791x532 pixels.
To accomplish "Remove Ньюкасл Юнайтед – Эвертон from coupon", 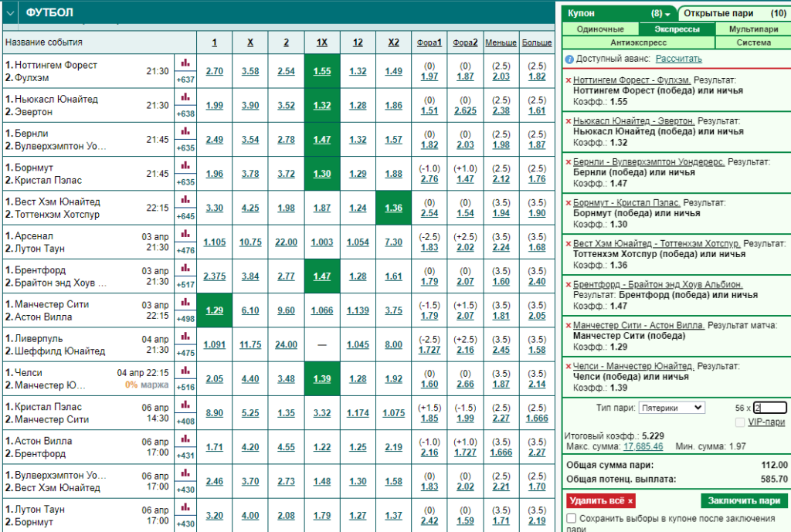I will point(569,121).
